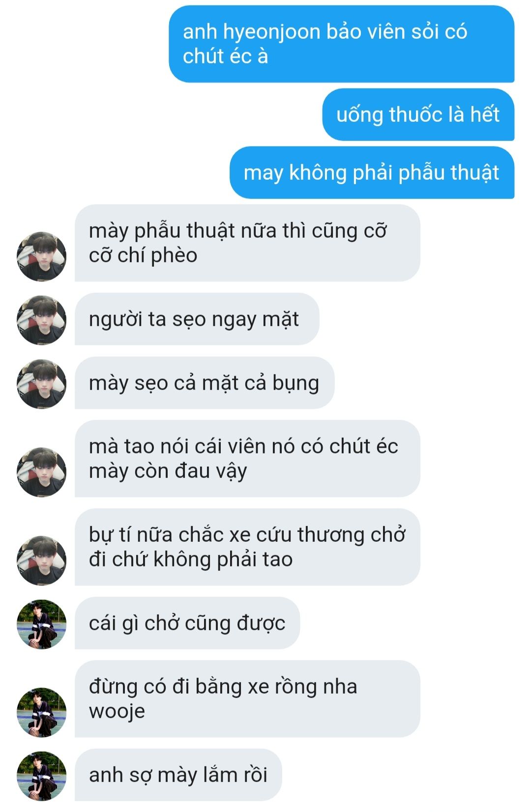Screen dimensions: 531x812
Task: Tap avatar beside 'bự tí nữa chắc xe' message
Action: pyautogui.click(x=41, y=560)
